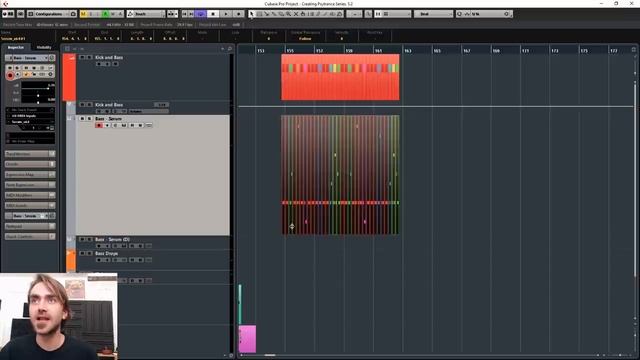This screenshot has height=360, width=640.
Task: Click the Global Transpose Follow value
Action: (305, 39)
